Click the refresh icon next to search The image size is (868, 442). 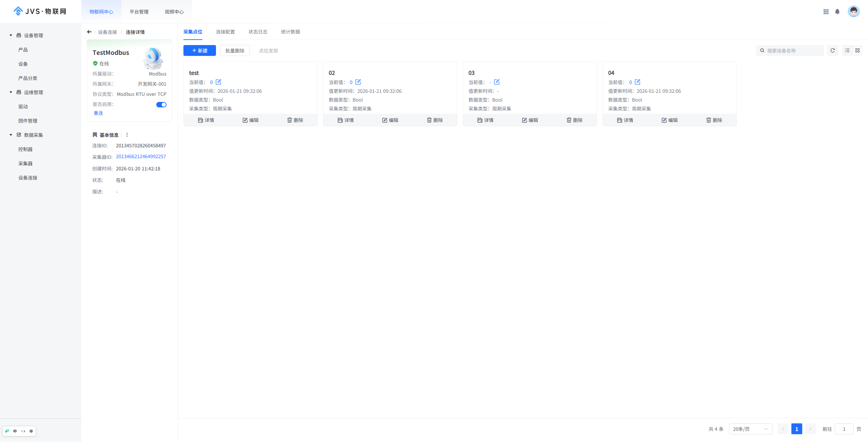point(832,50)
